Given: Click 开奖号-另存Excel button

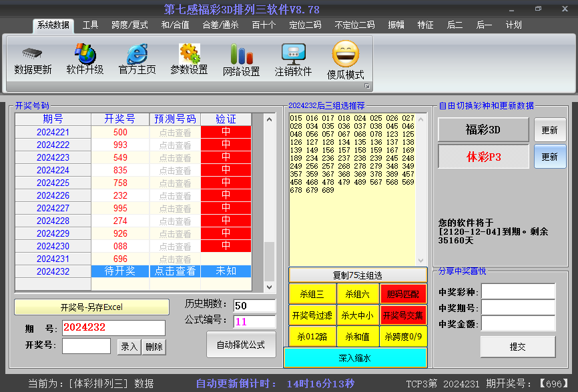Looking at the screenshot, I should (x=91, y=307).
